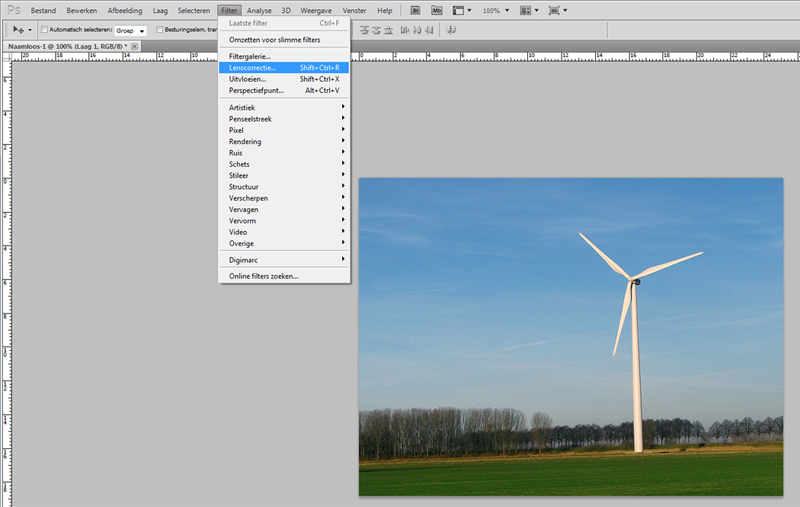Toggle the Besturingselem. checkbox

160,30
